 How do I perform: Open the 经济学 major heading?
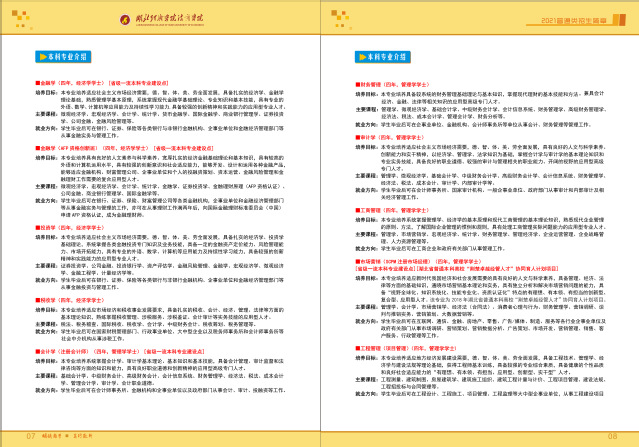50,227
